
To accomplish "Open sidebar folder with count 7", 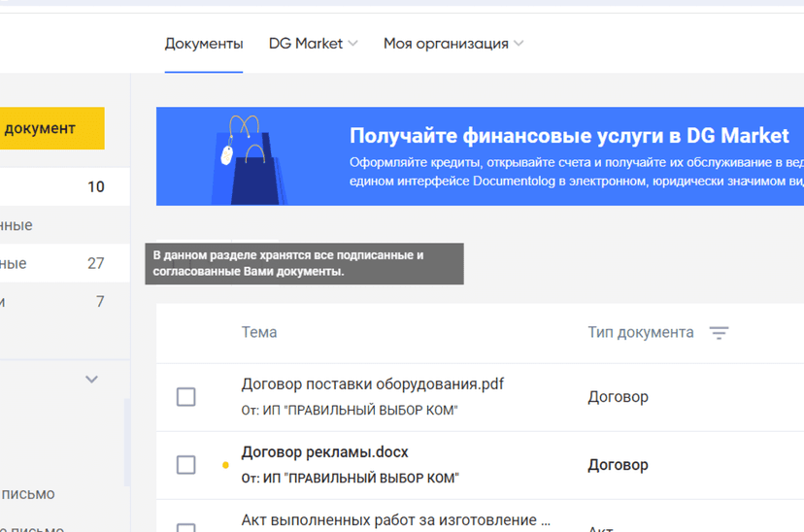I will point(58,302).
